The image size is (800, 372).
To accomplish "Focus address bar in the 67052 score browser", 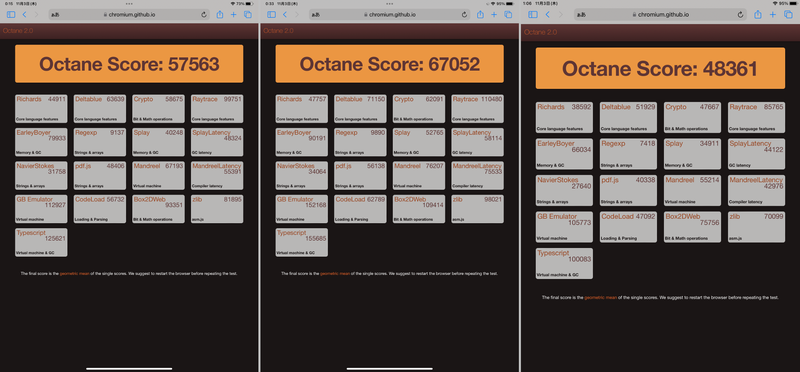I will pyautogui.click(x=389, y=15).
